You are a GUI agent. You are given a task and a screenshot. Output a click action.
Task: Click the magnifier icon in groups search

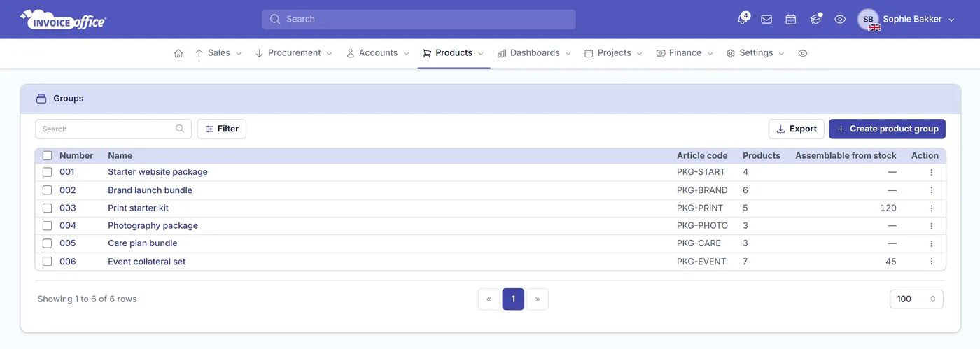click(x=180, y=129)
